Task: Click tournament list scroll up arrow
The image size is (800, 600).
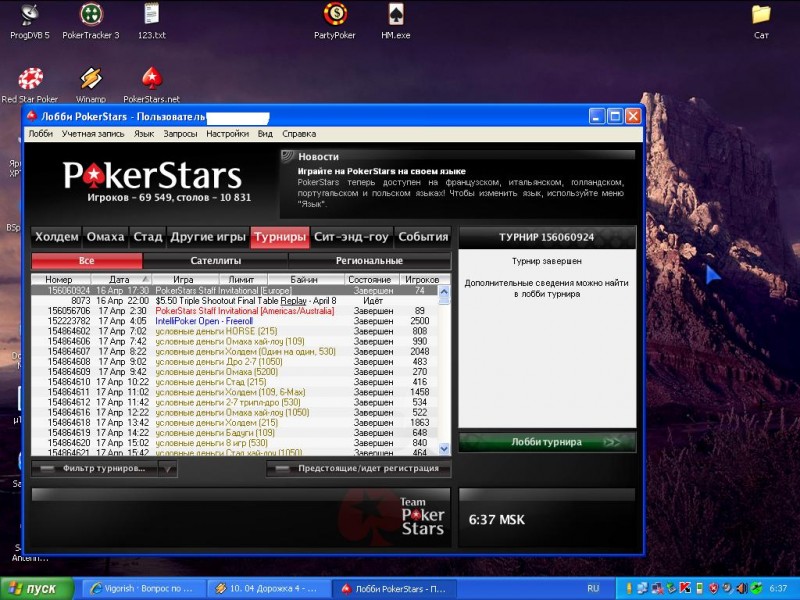Action: pyautogui.click(x=444, y=292)
